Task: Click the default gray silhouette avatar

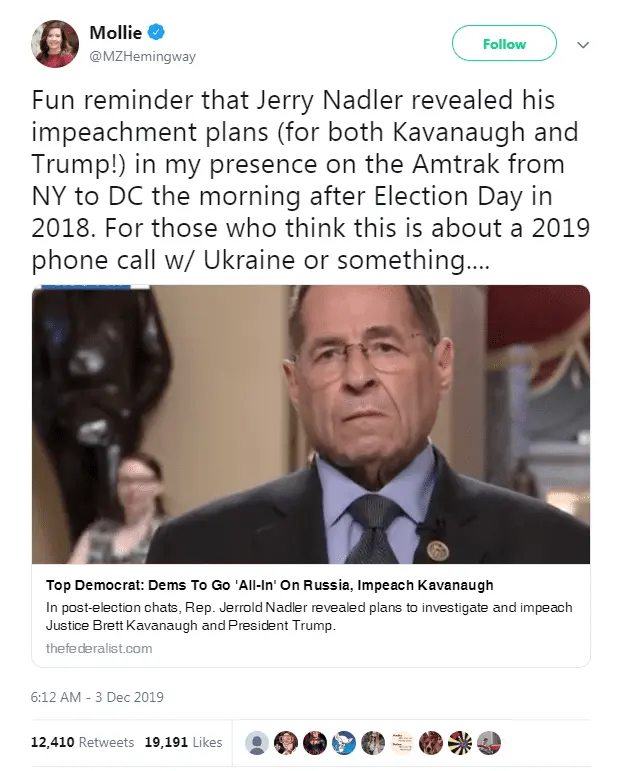Action: point(258,743)
